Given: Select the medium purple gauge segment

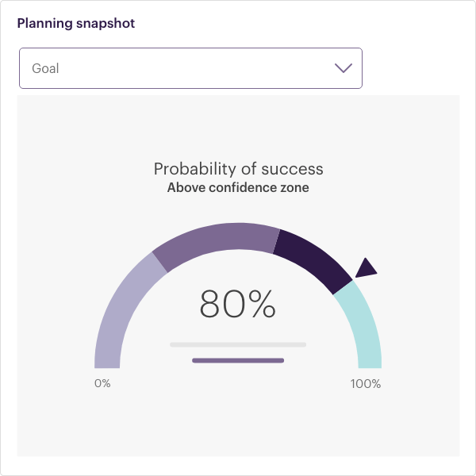Looking at the screenshot, I should coord(217,240).
